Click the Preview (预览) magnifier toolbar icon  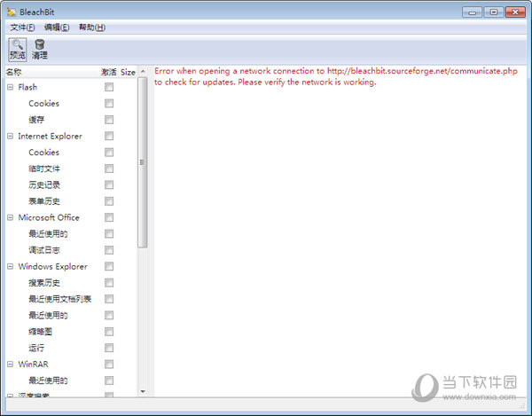[x=18, y=50]
